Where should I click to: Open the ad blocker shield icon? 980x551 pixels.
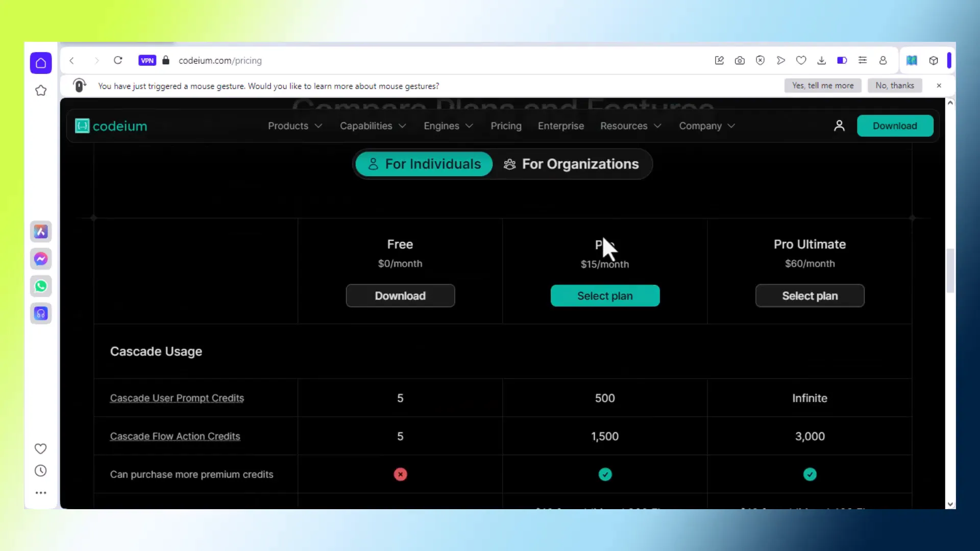click(x=760, y=60)
